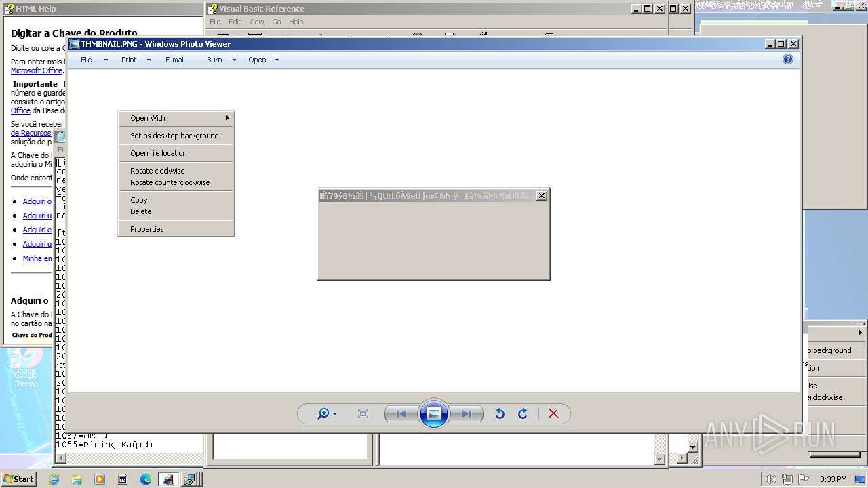Image resolution: width=868 pixels, height=488 pixels.
Task: Select Copy in the context menu
Action: (176, 200)
